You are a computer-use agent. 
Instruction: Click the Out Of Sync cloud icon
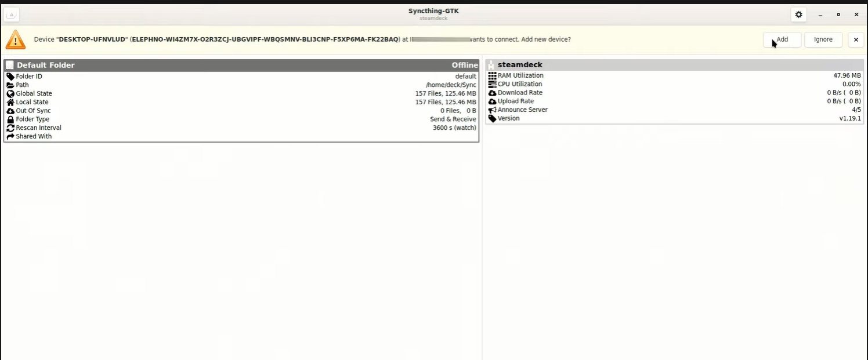10,111
